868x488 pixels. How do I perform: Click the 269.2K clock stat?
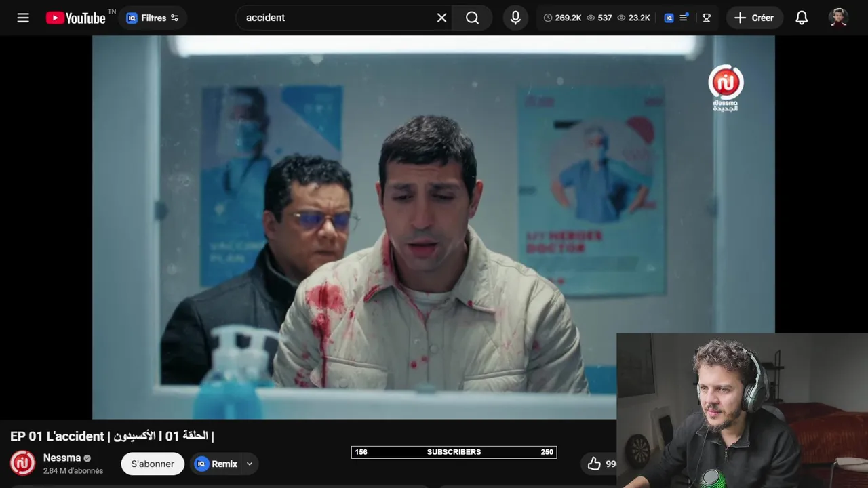(562, 18)
